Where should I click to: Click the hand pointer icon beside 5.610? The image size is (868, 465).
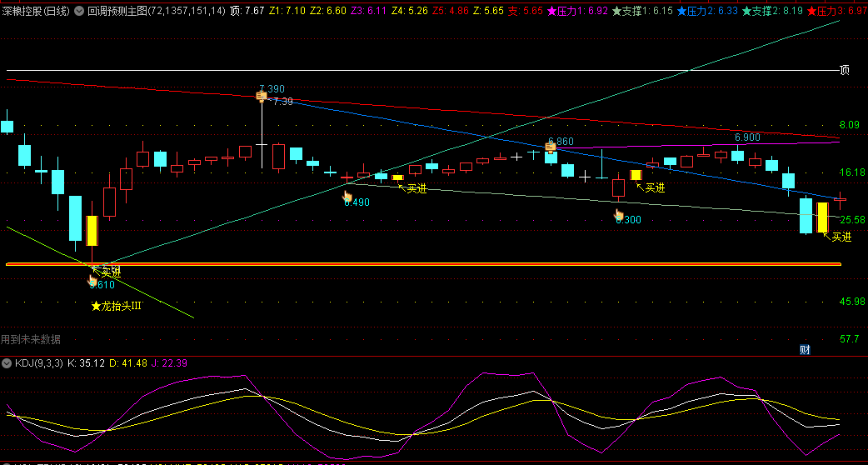[93, 281]
